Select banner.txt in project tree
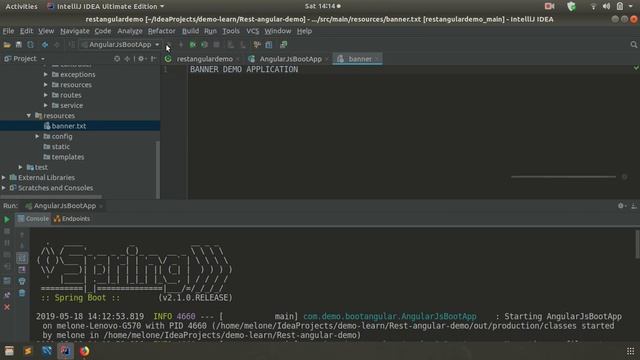The width and height of the screenshot is (640, 360). click(69, 126)
